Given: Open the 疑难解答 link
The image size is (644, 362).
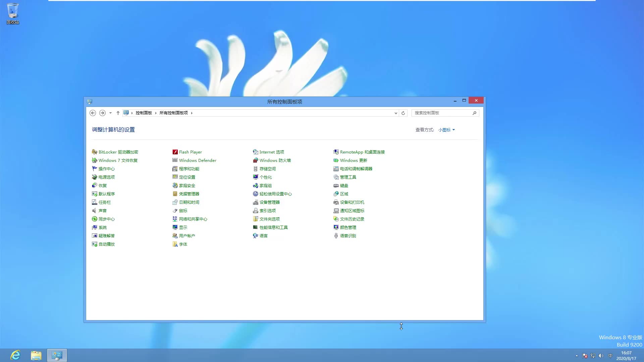Looking at the screenshot, I should 106,236.
